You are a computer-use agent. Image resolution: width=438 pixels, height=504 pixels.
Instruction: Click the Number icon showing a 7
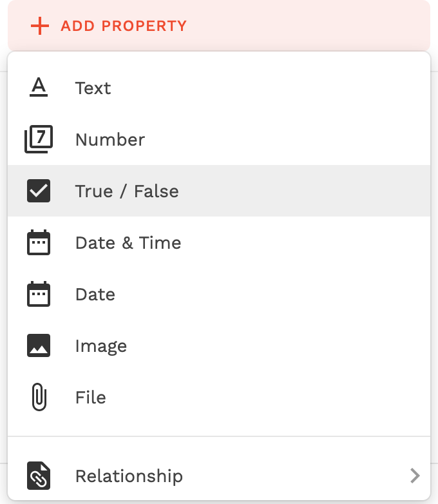[39, 139]
